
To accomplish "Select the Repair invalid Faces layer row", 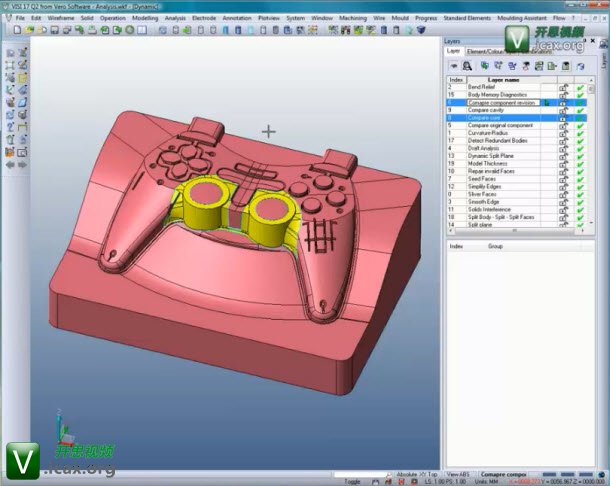I will 517,172.
